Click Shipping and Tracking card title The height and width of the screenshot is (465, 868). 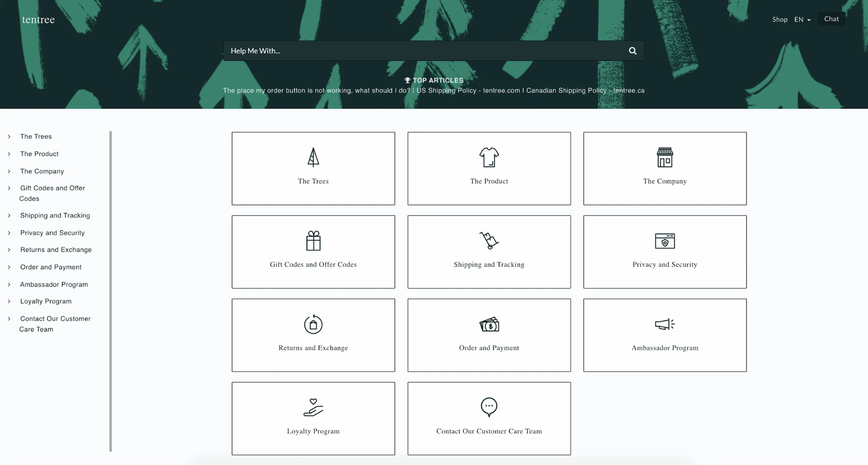click(489, 265)
